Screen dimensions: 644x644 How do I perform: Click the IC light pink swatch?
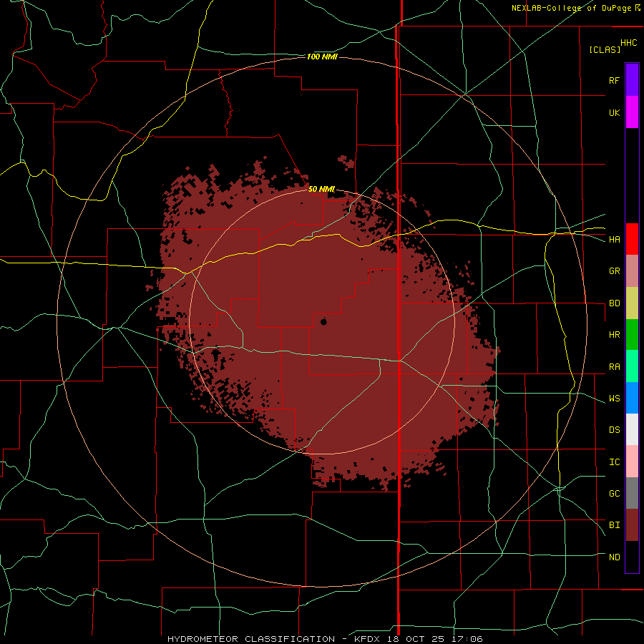[x=632, y=462]
